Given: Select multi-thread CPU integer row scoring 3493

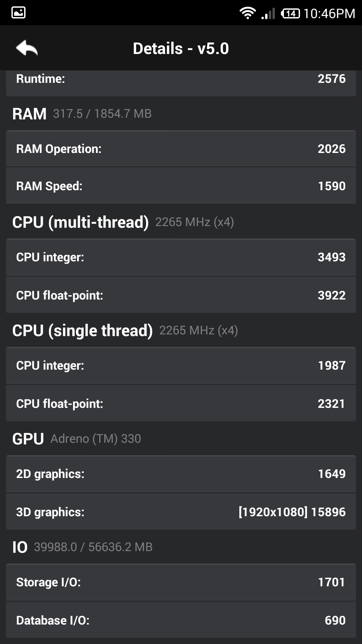Looking at the screenshot, I should click(x=181, y=257).
